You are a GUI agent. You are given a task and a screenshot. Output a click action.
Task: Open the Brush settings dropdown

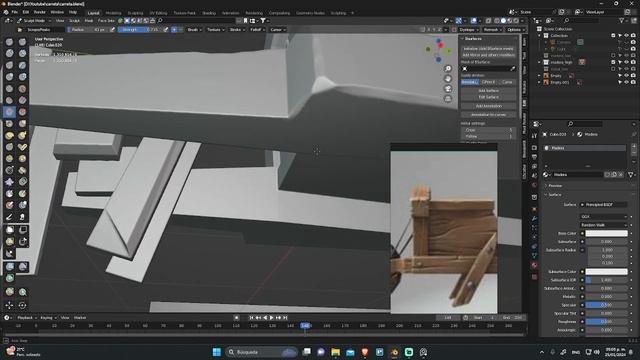(x=194, y=30)
